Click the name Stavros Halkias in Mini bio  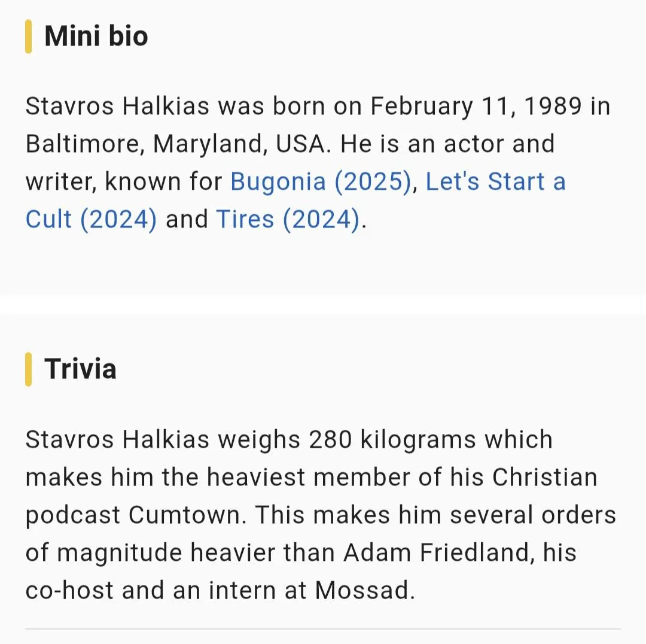pyautogui.click(x=117, y=107)
